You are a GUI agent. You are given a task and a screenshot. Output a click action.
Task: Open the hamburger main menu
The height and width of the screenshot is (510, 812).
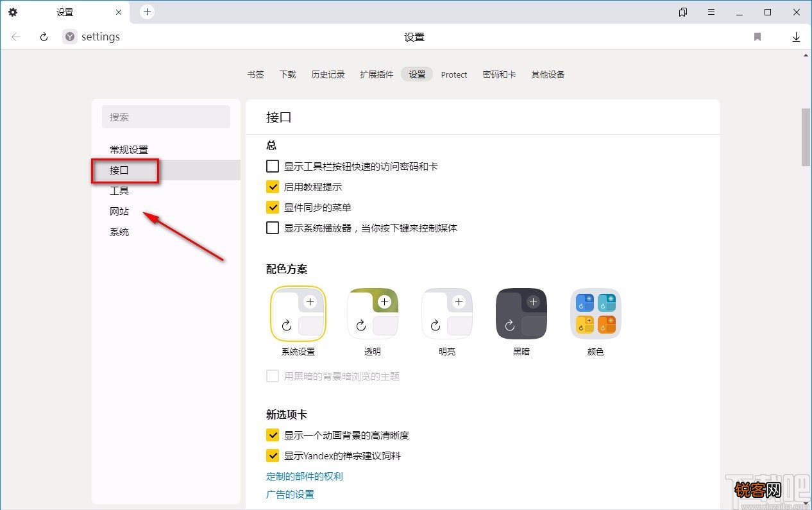click(711, 12)
